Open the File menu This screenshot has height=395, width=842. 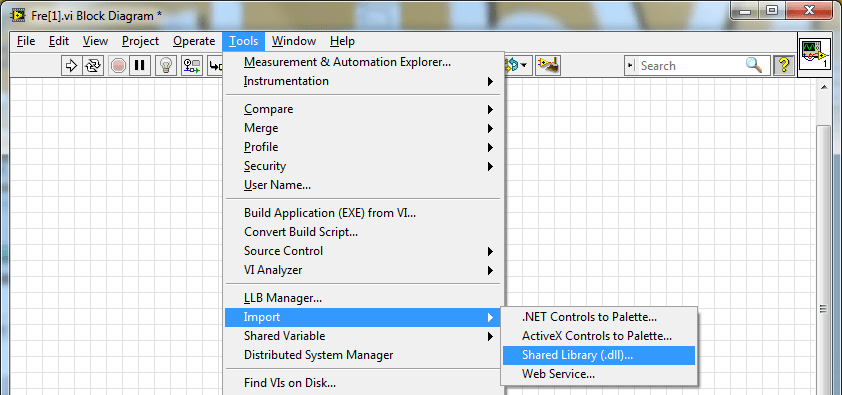(26, 41)
